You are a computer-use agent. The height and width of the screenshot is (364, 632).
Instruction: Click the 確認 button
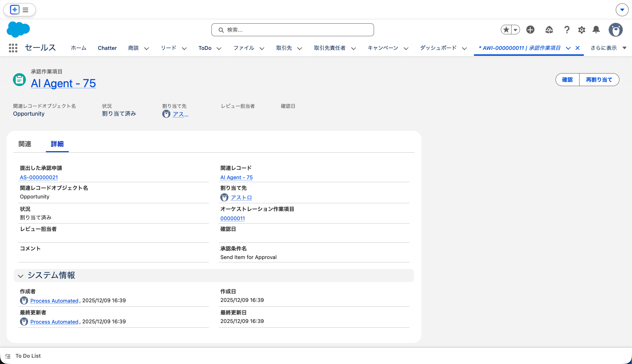pos(567,80)
